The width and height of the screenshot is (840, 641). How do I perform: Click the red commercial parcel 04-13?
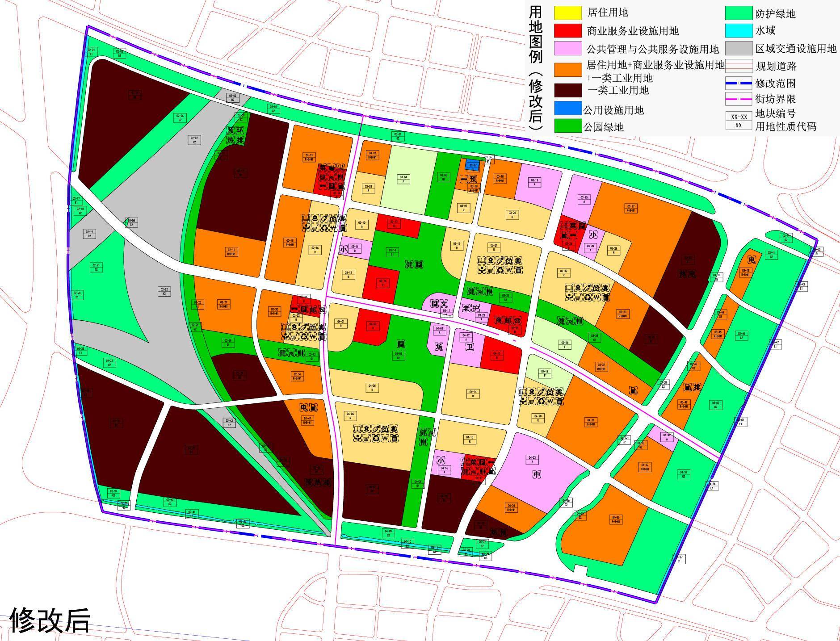(x=502, y=355)
